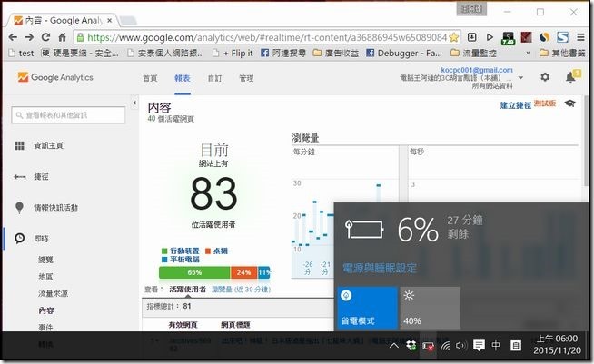Switch to the 管理 tab

pos(246,78)
